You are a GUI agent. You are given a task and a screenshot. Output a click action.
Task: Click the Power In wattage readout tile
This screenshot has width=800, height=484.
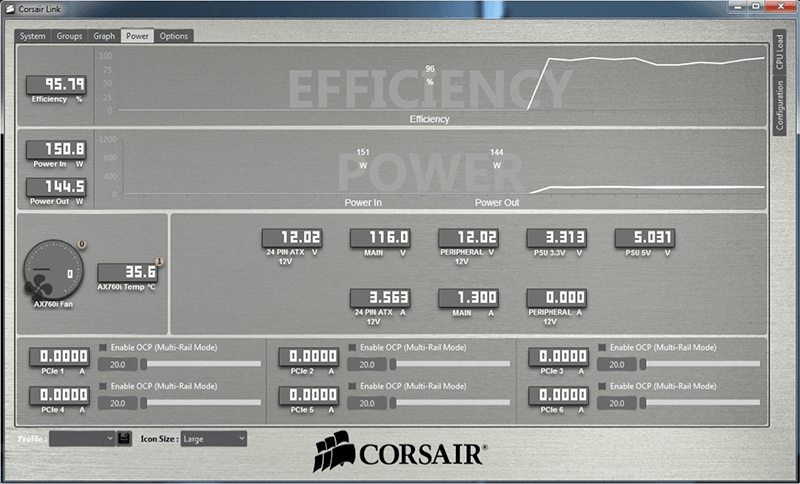pos(56,149)
